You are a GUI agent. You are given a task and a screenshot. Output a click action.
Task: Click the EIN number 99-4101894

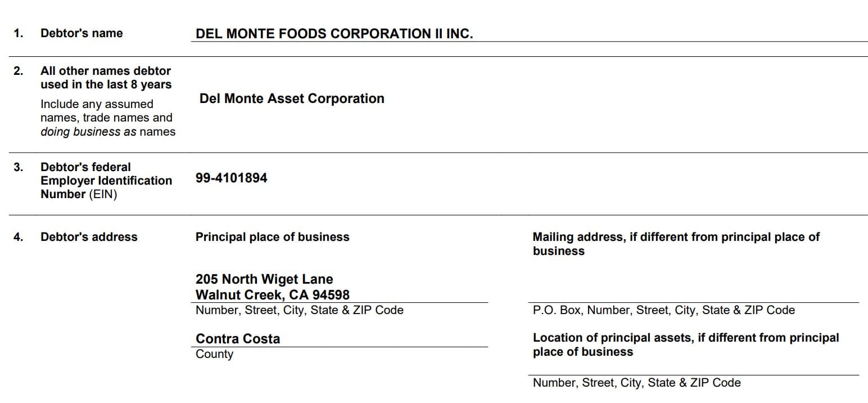[x=232, y=178]
